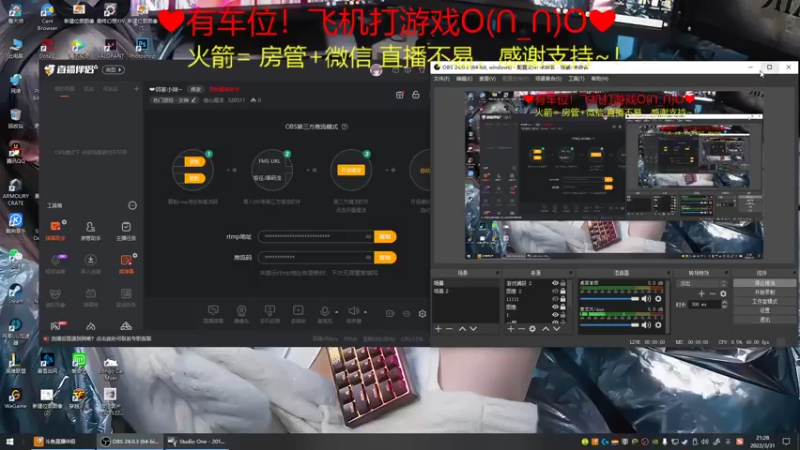The image size is (800, 450).
Task: Click transition duration stepper arrows
Action: 724,305
